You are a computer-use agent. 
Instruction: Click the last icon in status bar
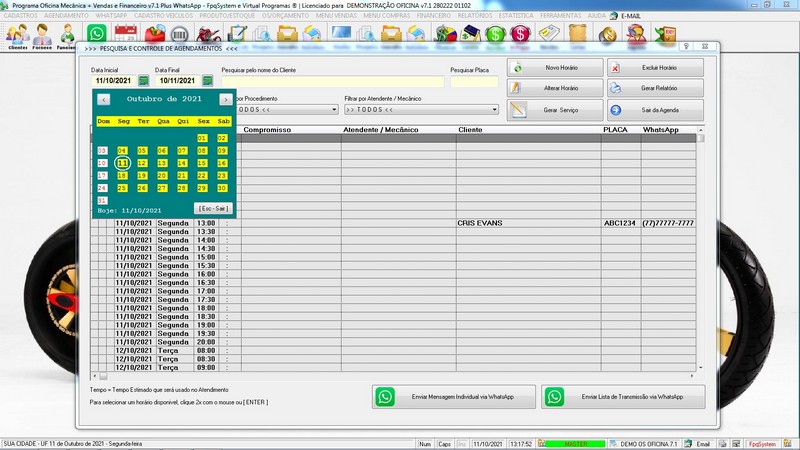(x=788, y=444)
